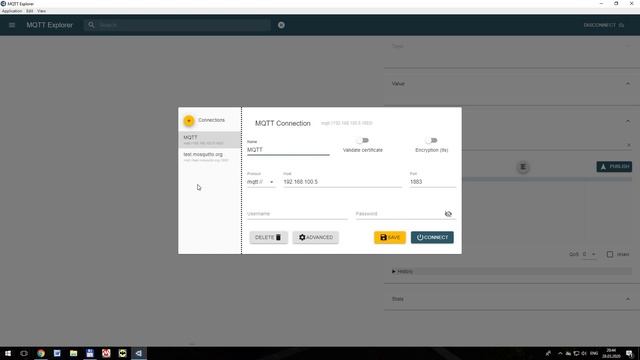Open the hamburger menu in MQTT Explorer
The image size is (640, 360).
12,25
